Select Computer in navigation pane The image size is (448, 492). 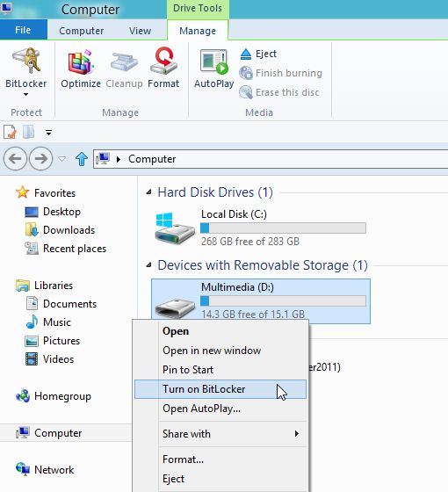49,433
